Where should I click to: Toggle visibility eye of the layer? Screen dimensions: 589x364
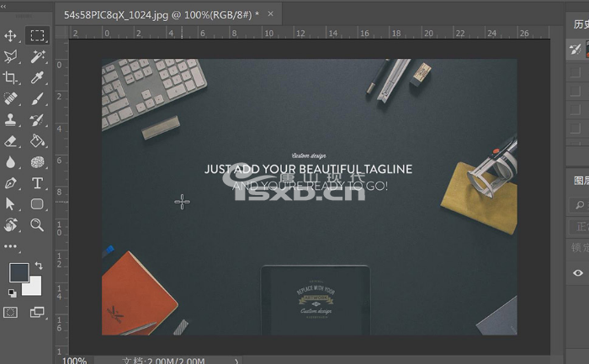pos(578,273)
